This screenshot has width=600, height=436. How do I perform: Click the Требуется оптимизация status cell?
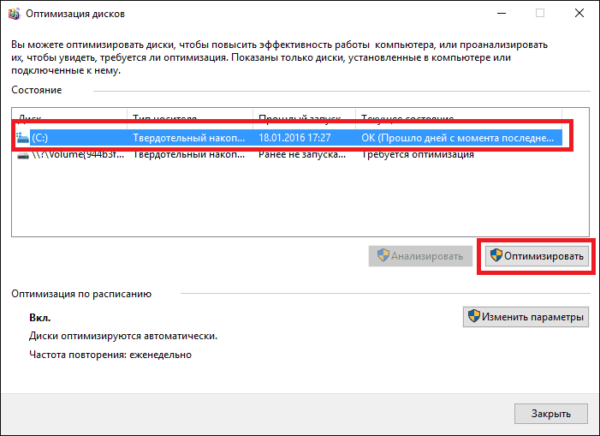417,155
